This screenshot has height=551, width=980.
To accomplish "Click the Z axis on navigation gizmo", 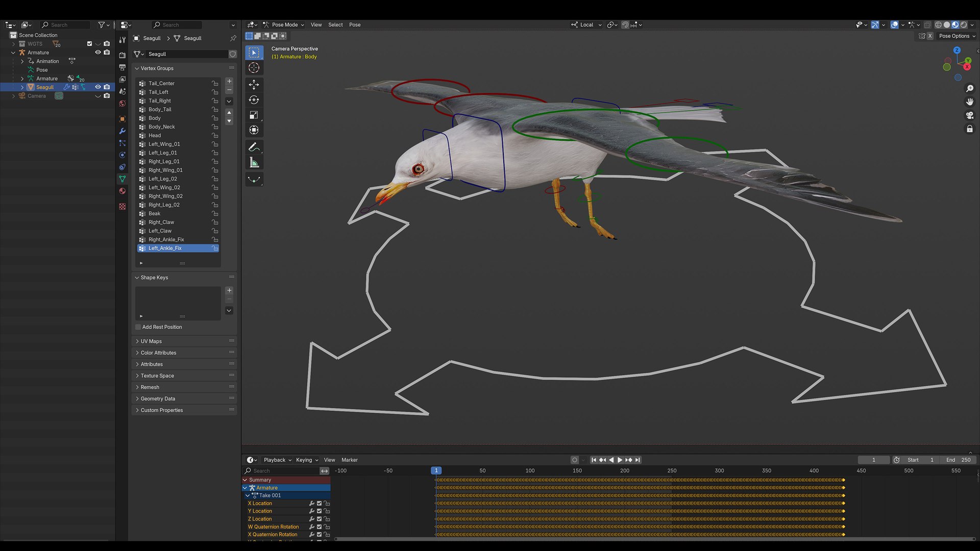I will coord(957,50).
